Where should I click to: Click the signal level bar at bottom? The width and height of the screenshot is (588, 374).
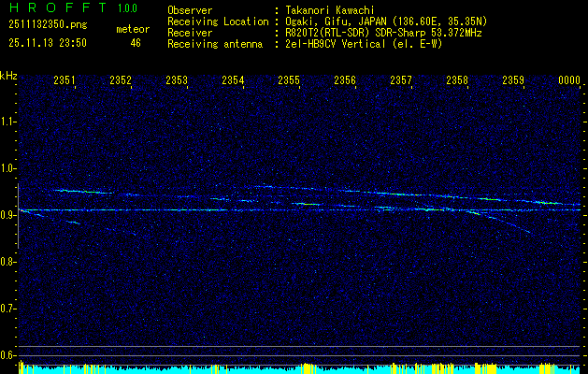point(294,368)
